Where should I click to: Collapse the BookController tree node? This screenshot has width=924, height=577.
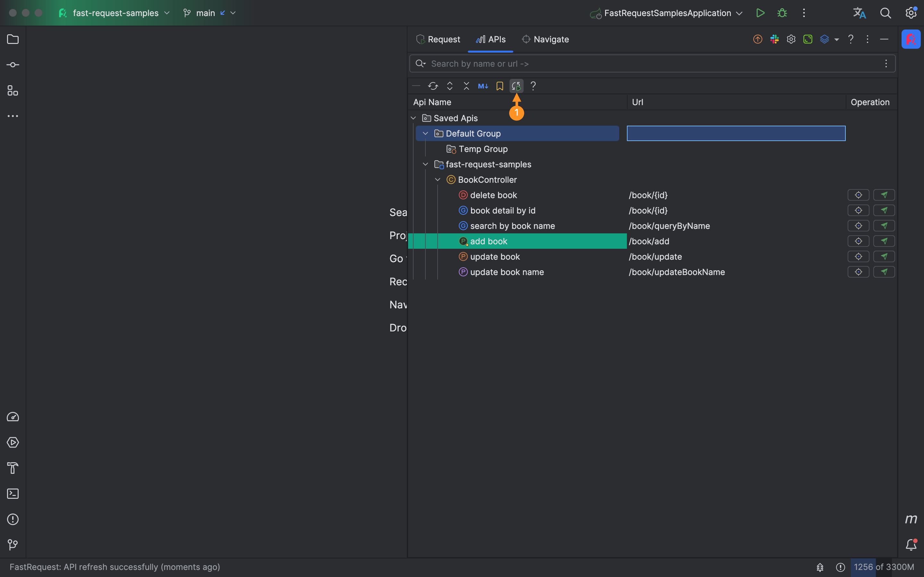click(x=438, y=180)
